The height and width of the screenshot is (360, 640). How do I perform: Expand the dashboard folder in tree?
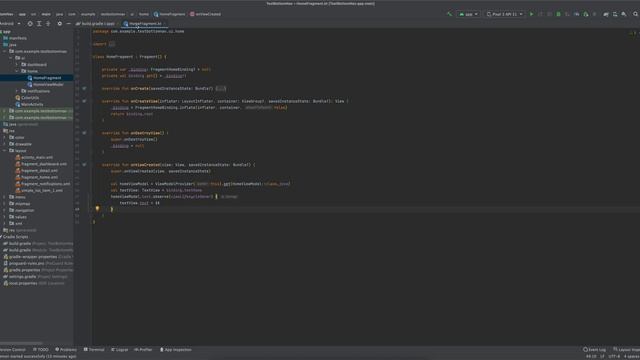pyautogui.click(x=17, y=64)
